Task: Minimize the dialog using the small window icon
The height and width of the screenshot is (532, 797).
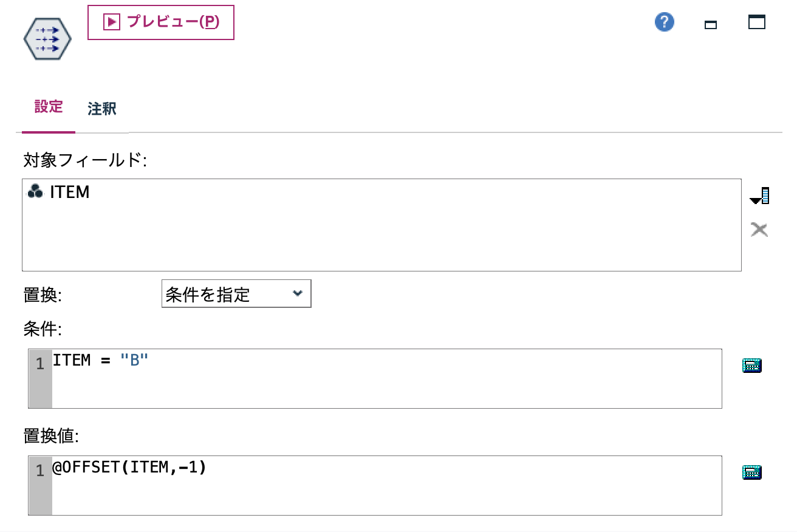Action: pos(711,26)
